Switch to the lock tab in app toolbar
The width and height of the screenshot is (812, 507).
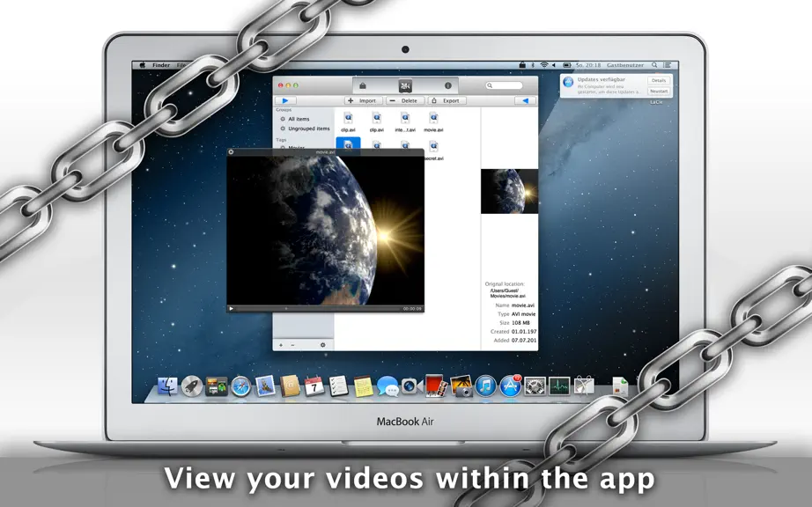(363, 85)
